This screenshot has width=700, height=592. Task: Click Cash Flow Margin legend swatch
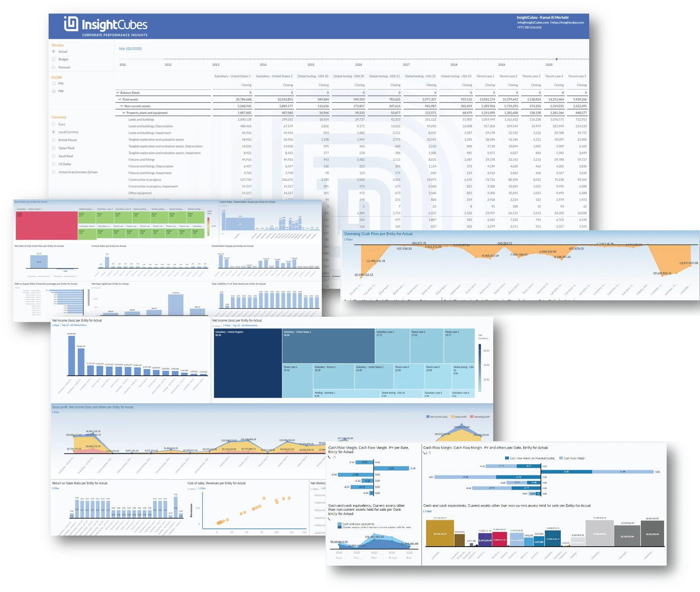point(561,458)
